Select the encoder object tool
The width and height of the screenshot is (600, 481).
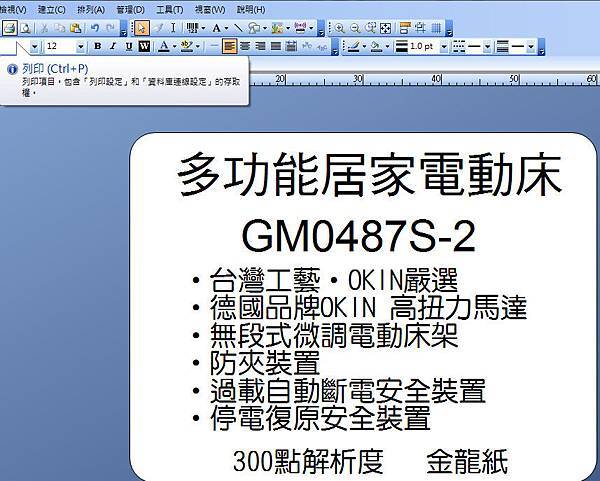(300, 28)
